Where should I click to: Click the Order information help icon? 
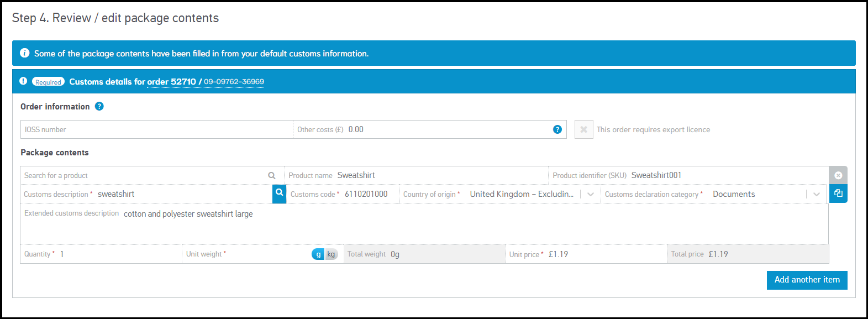click(99, 106)
